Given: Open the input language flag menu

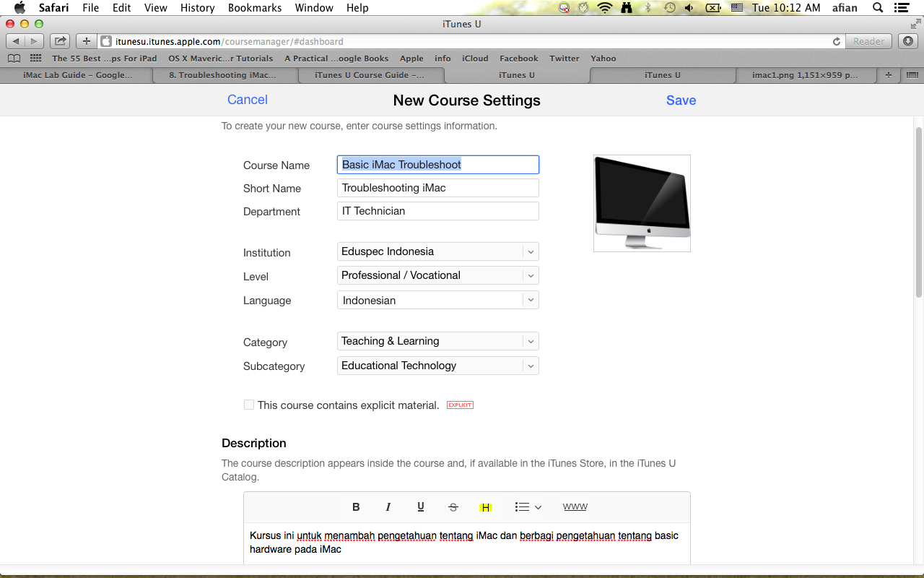Looking at the screenshot, I should [x=737, y=8].
